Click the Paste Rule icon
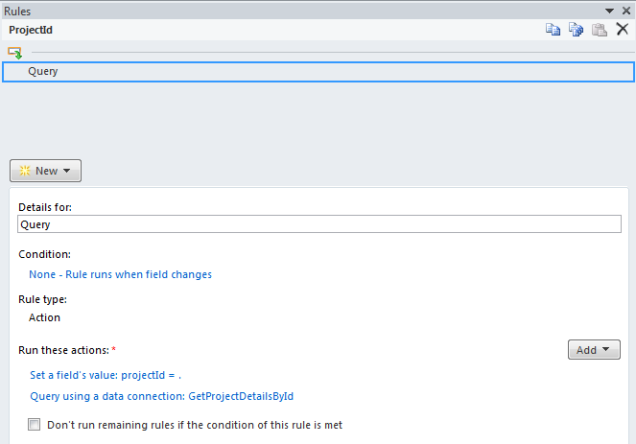This screenshot has height=444, width=636. (599, 30)
